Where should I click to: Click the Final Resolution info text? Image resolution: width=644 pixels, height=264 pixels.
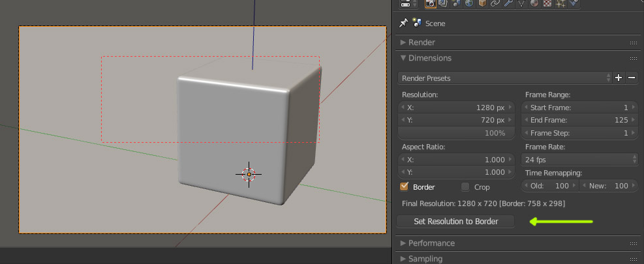tap(483, 203)
